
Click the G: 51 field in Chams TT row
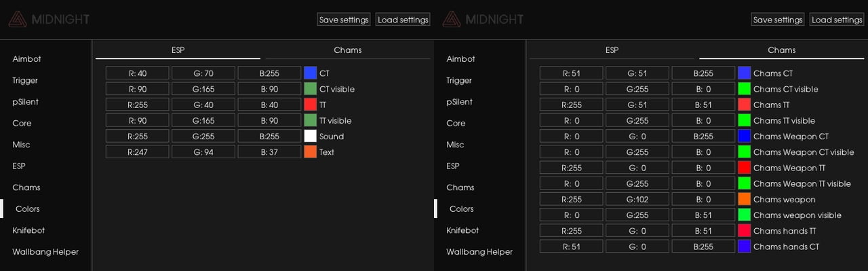[637, 104]
